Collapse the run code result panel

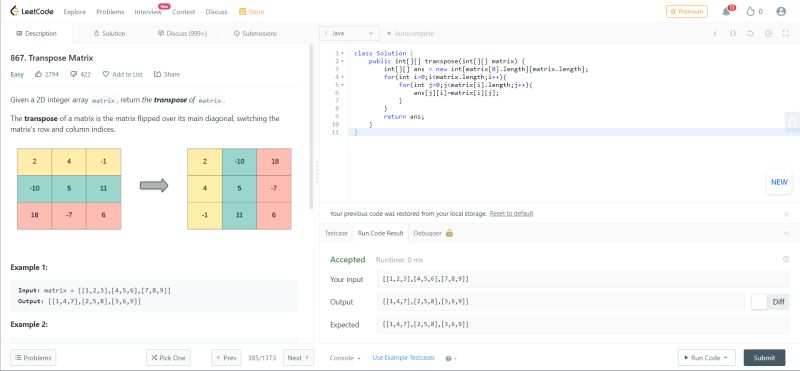(786, 233)
